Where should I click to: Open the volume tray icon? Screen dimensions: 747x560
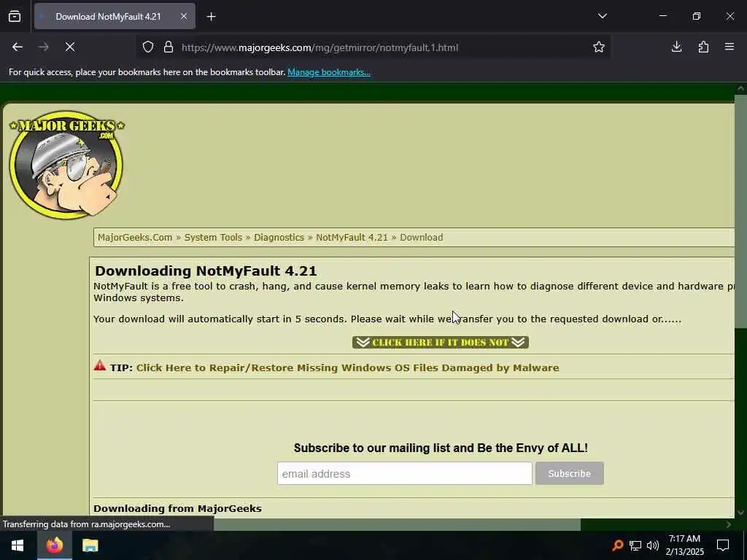(x=653, y=545)
